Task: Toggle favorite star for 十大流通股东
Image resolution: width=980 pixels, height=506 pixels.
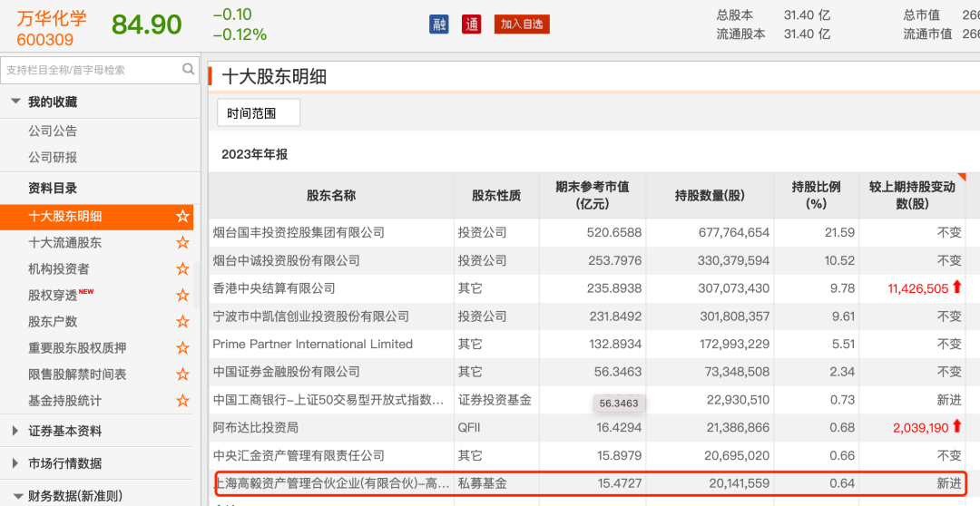Action: click(182, 243)
